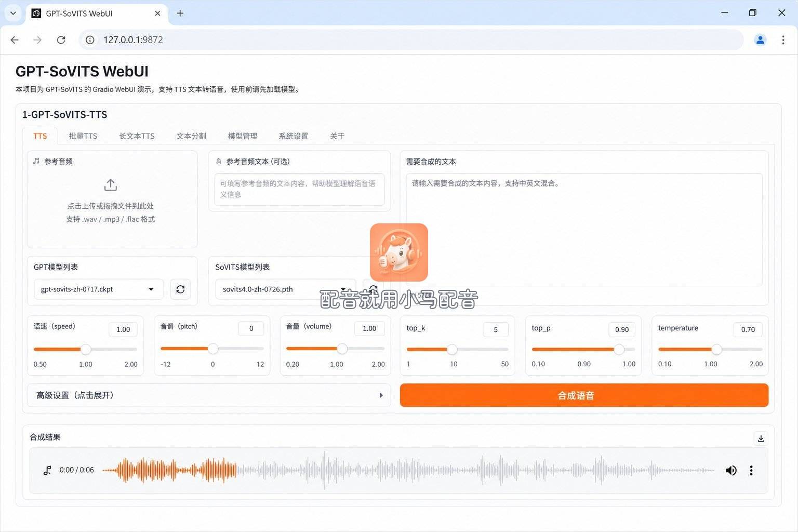Open the 文本分割 tab
Screen dimensions: 798x532
(191, 136)
